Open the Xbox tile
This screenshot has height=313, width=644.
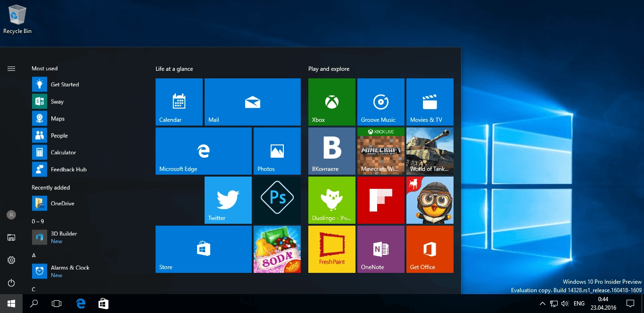(332, 102)
